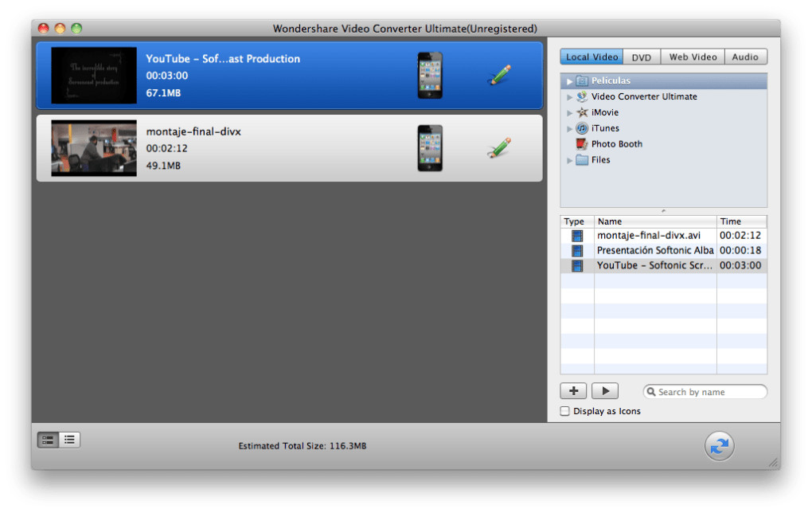The image size is (812, 513).
Task: Switch to the Web Video tab
Action: click(x=693, y=57)
